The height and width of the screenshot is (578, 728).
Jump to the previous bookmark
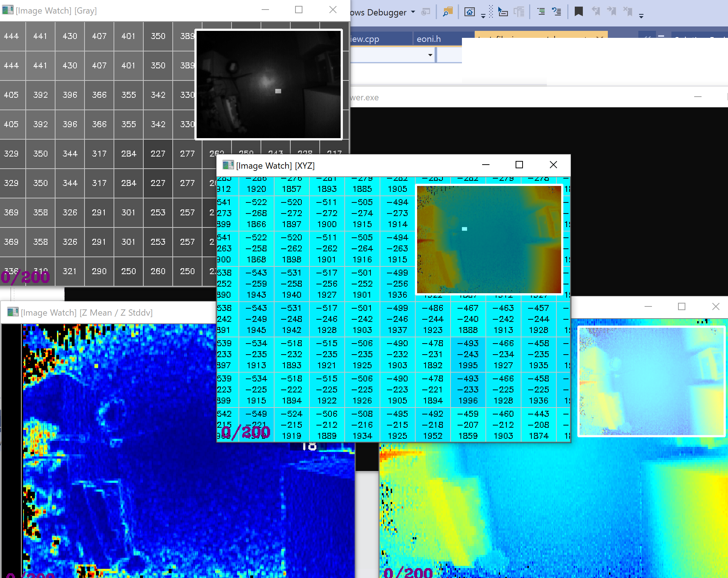point(596,11)
